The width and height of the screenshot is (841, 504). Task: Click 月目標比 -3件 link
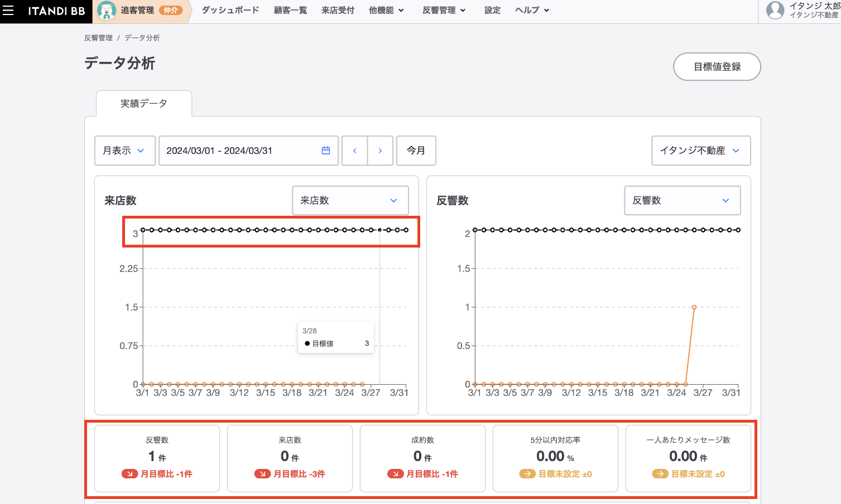[299, 474]
